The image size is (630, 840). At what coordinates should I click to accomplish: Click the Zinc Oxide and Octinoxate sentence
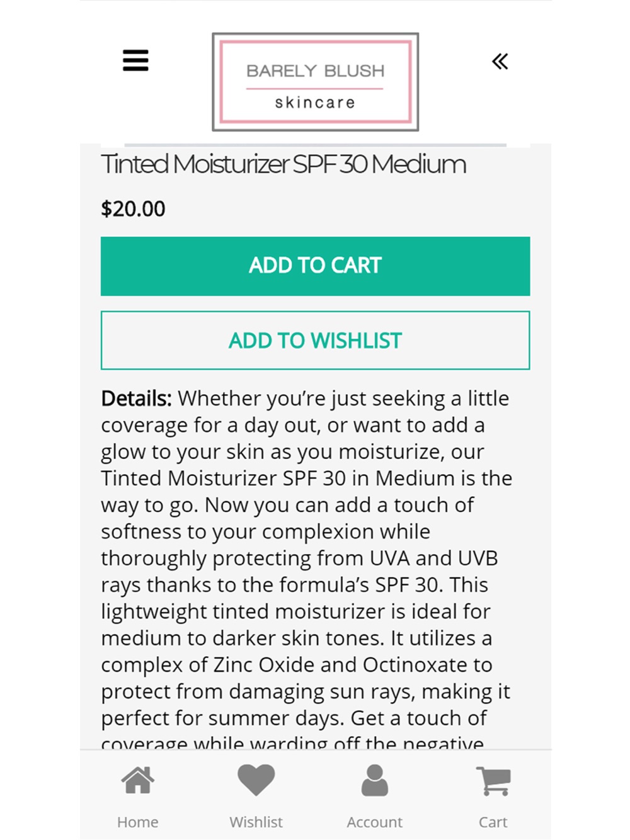[x=306, y=678]
